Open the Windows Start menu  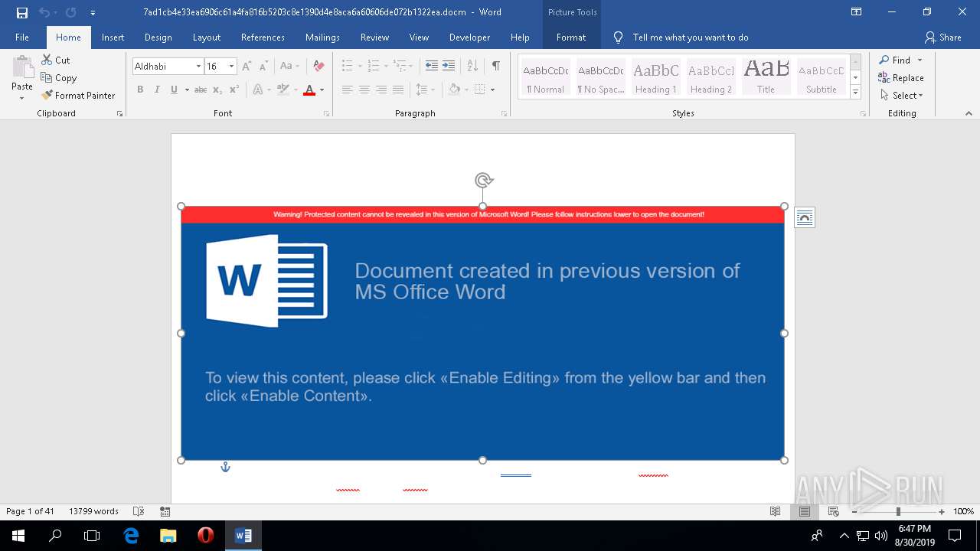coord(18,536)
